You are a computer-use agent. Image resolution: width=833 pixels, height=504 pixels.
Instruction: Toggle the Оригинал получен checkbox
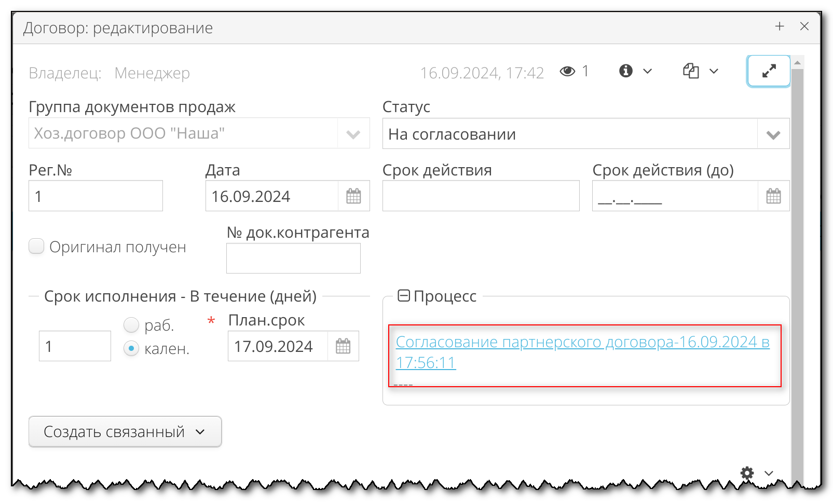(36, 247)
